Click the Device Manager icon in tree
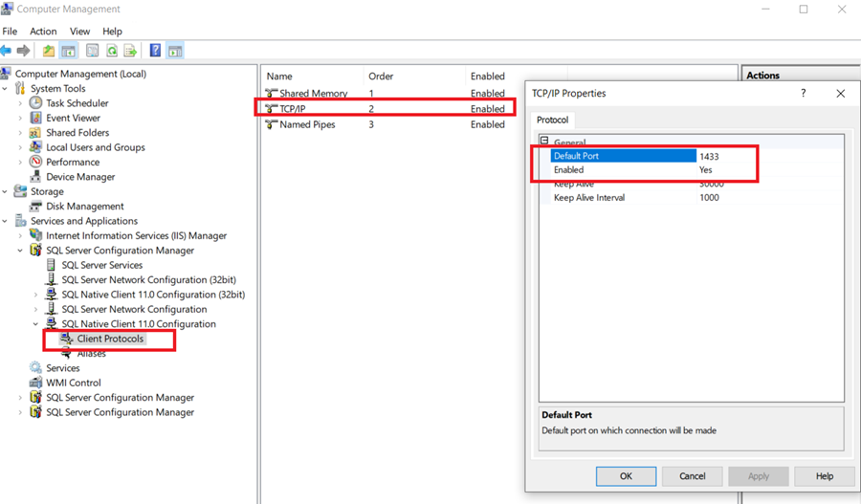The height and width of the screenshot is (504, 861). point(35,177)
